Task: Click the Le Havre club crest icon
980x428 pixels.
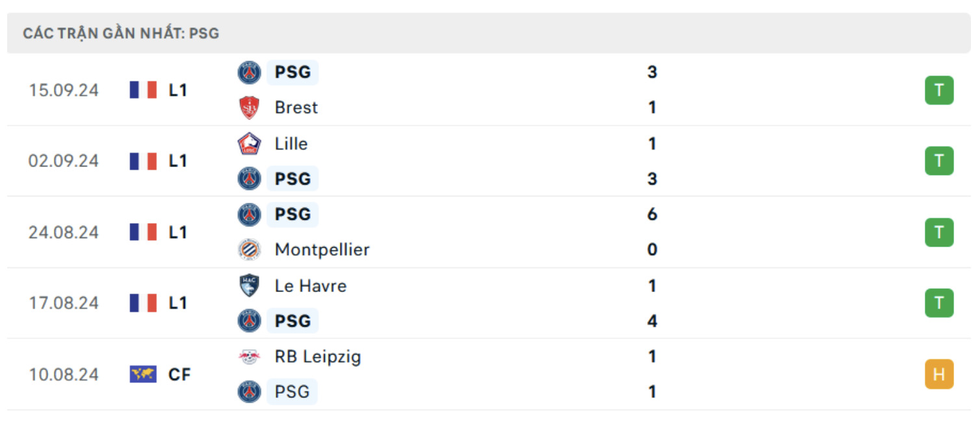Action: point(250,286)
